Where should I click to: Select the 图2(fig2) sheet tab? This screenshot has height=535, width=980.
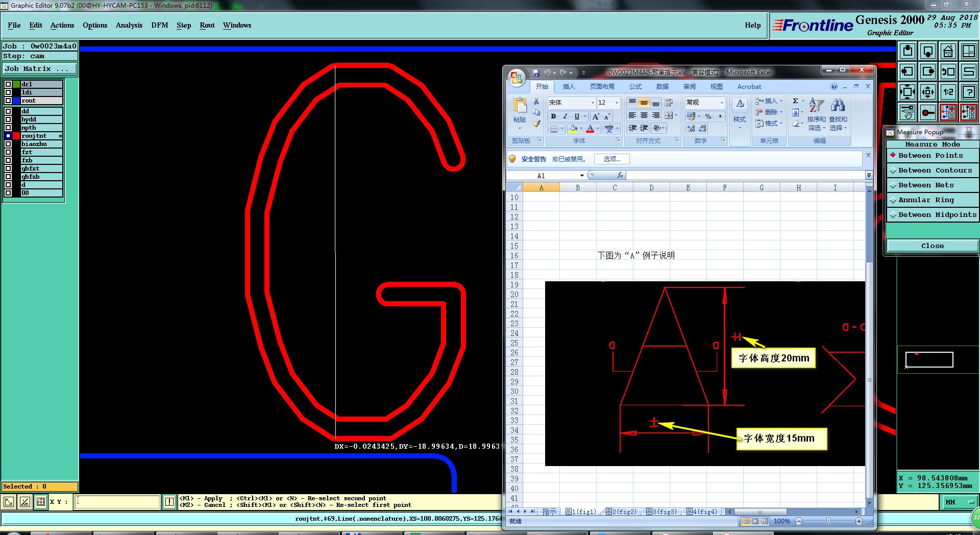click(621, 512)
